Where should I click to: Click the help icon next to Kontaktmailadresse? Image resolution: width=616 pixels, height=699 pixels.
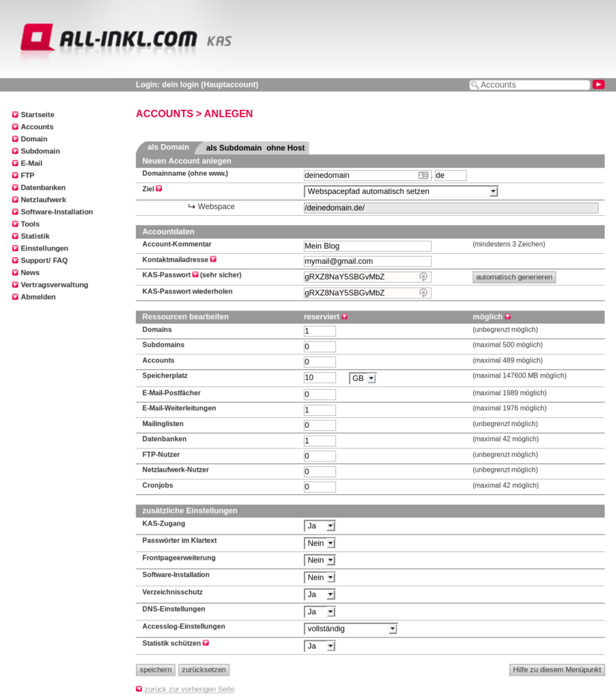tap(213, 259)
